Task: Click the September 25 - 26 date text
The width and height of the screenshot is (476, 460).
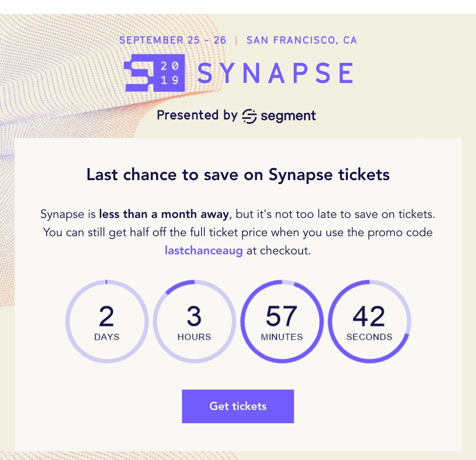Action: point(173,40)
